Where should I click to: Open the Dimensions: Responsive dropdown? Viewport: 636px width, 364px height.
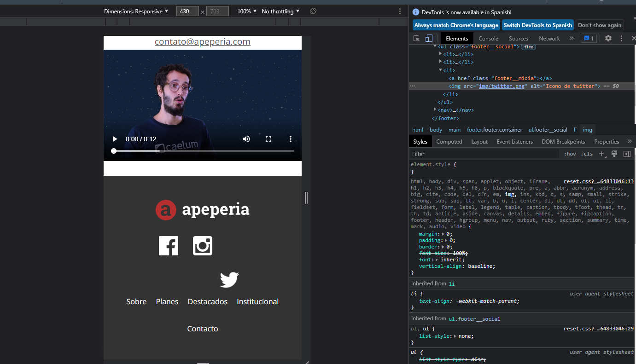136,11
